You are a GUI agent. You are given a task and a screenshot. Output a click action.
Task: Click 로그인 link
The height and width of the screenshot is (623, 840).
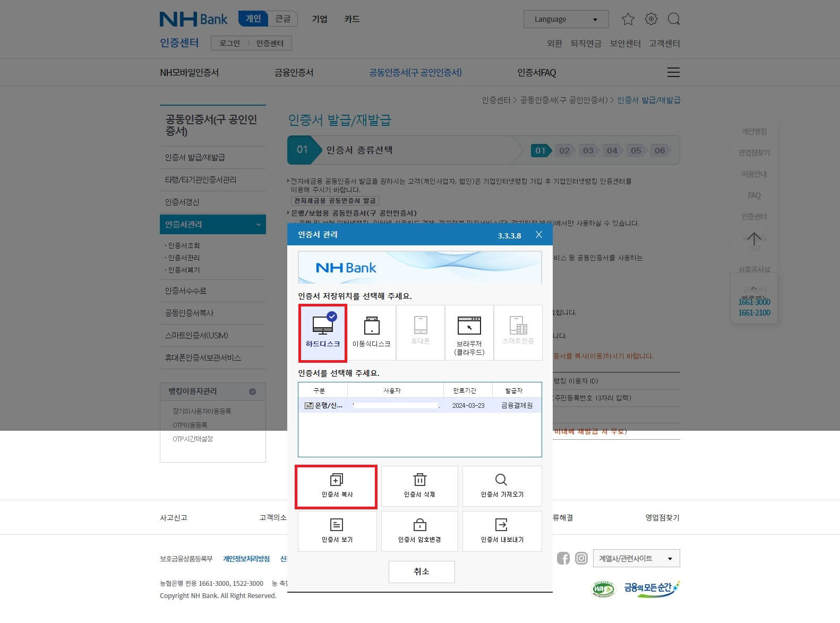[x=230, y=43]
